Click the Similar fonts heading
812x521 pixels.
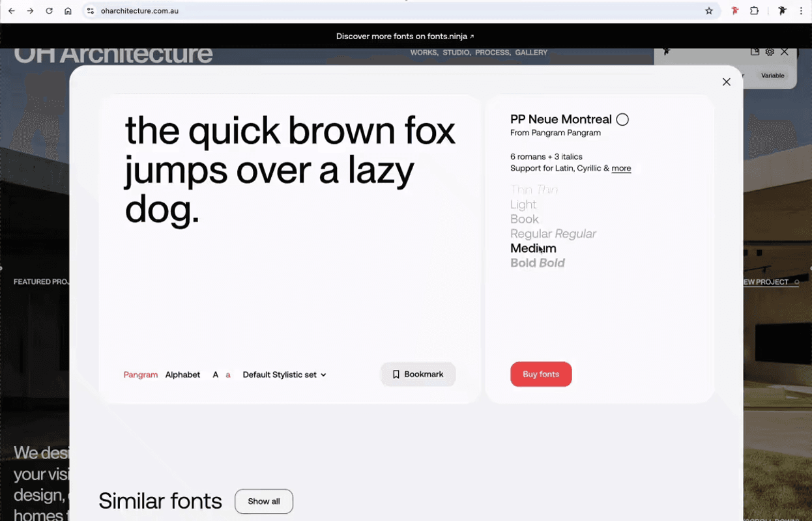tap(160, 501)
